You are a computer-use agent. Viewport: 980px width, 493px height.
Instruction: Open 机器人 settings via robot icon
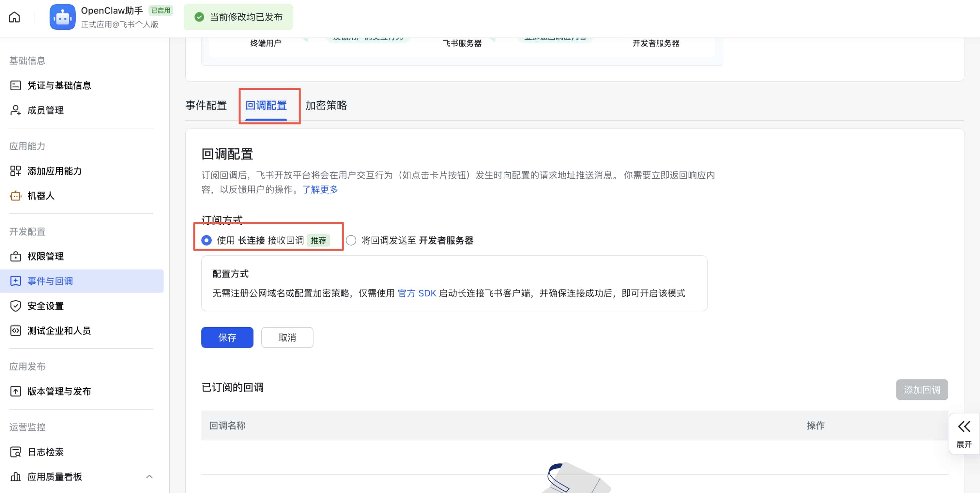pyautogui.click(x=15, y=196)
